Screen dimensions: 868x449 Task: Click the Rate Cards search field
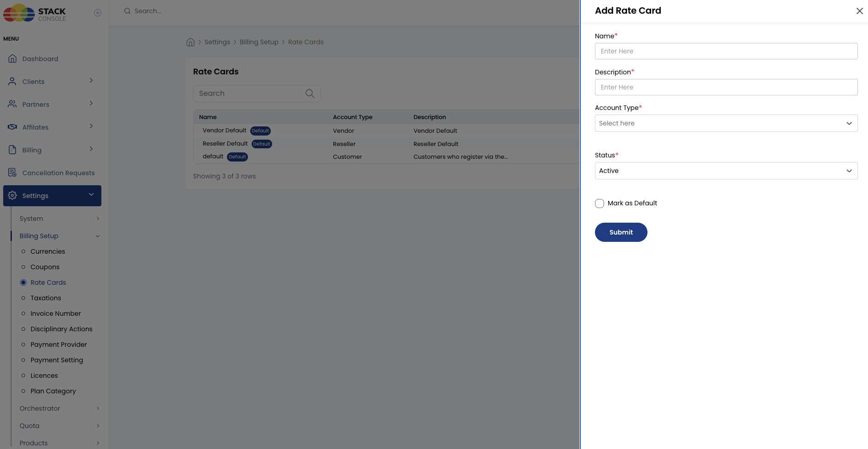pos(257,93)
